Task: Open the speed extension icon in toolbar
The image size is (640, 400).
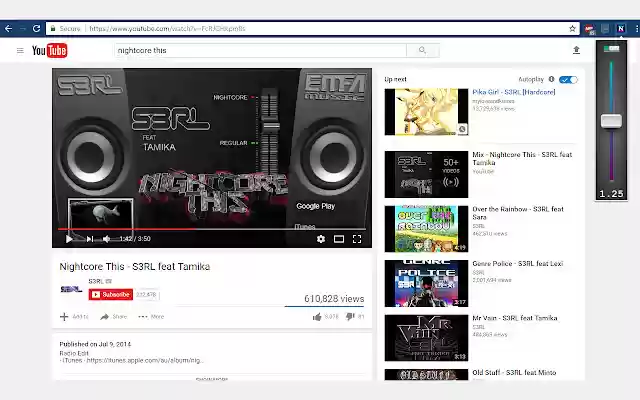Action: [x=621, y=29]
